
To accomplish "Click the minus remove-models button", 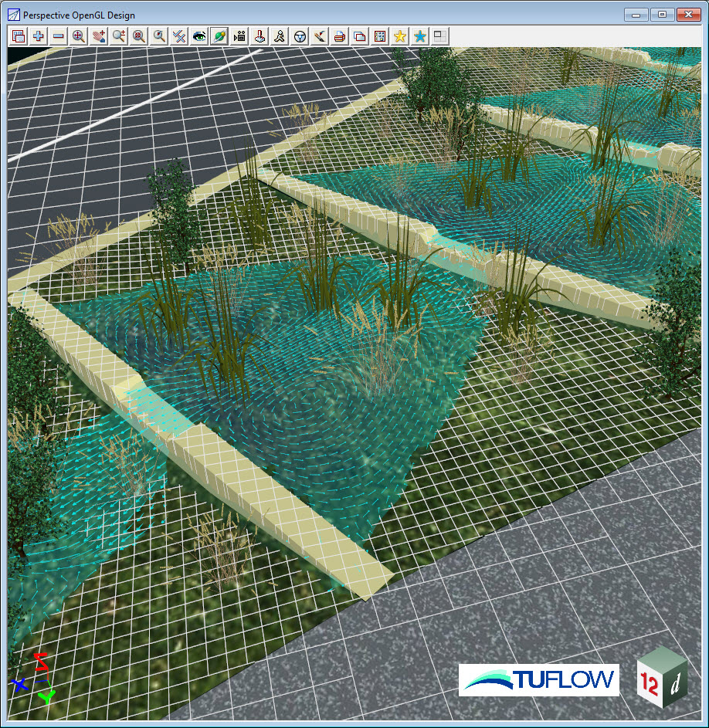I will (58, 36).
